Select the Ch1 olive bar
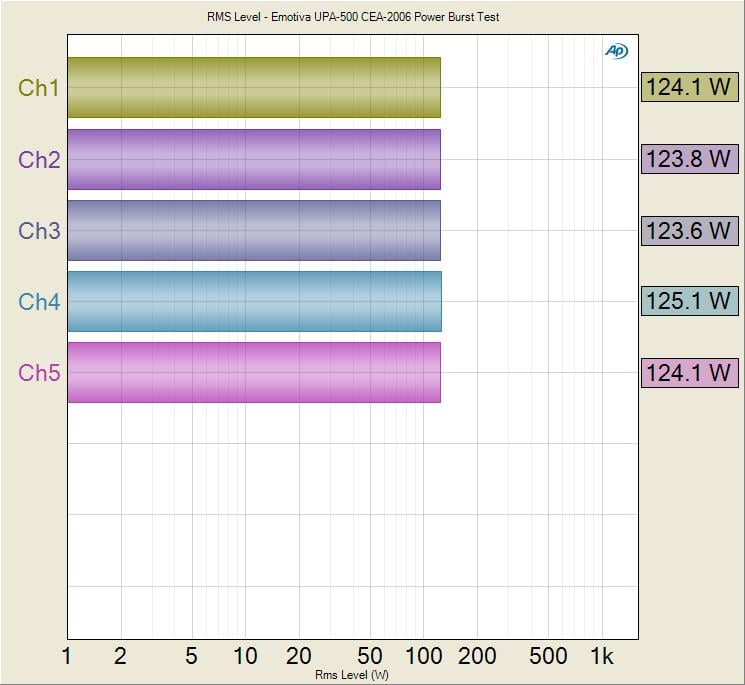 pyautogui.click(x=254, y=87)
